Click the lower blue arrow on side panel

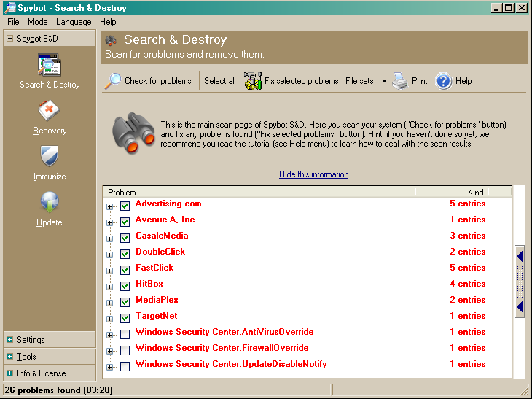click(520, 307)
